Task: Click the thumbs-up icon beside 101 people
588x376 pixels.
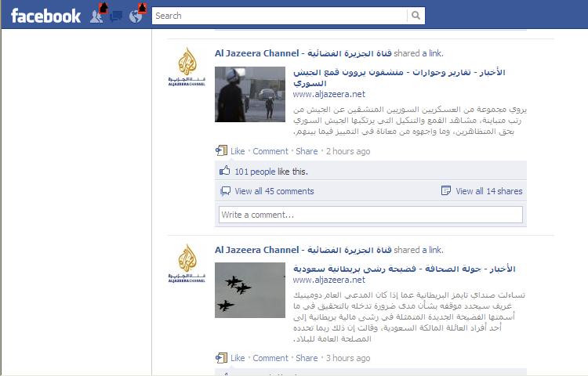Action: coord(225,171)
